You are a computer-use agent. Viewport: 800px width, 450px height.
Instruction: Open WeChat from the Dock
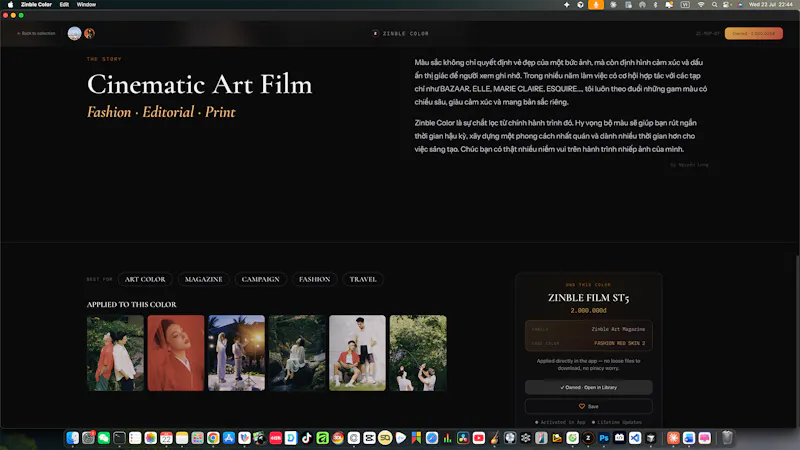pos(104,438)
